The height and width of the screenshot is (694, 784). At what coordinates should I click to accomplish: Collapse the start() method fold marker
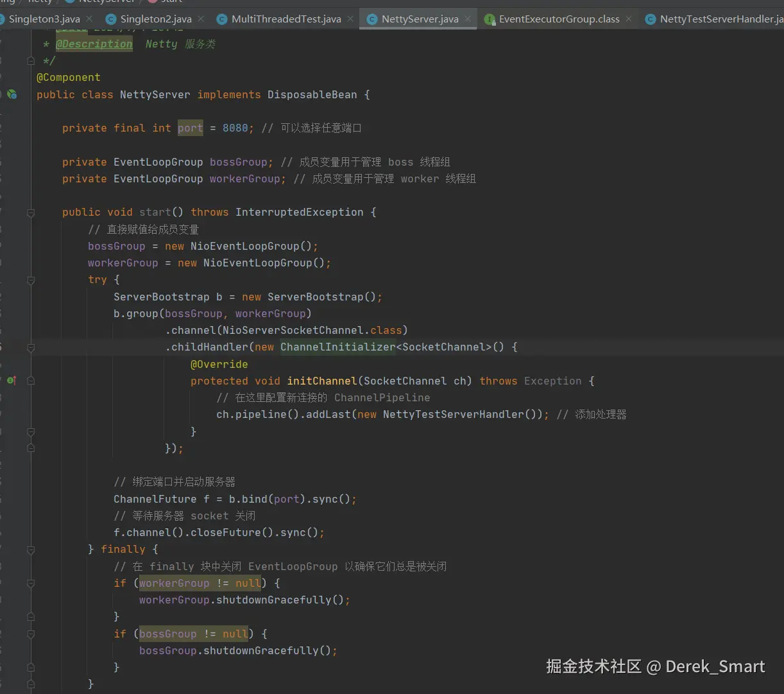click(x=31, y=213)
